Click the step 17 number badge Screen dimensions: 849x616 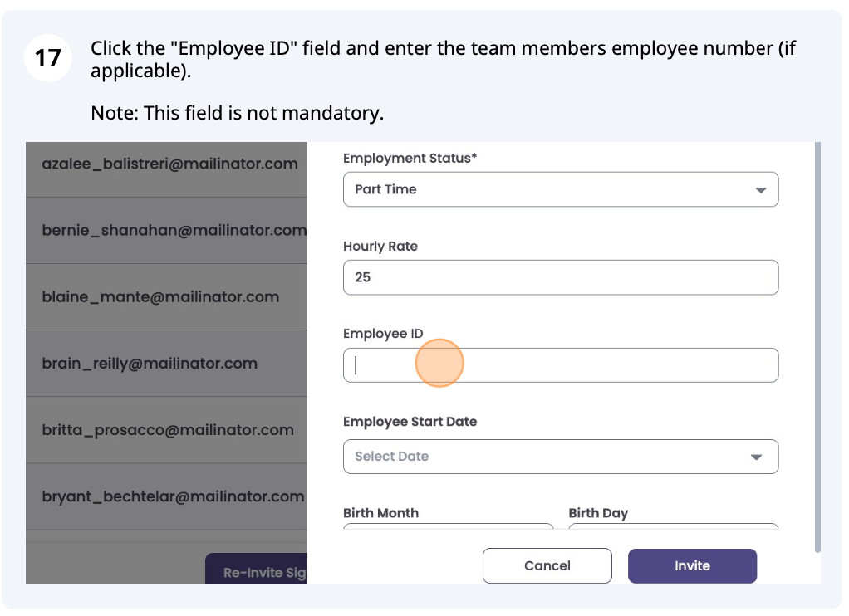tap(48, 58)
